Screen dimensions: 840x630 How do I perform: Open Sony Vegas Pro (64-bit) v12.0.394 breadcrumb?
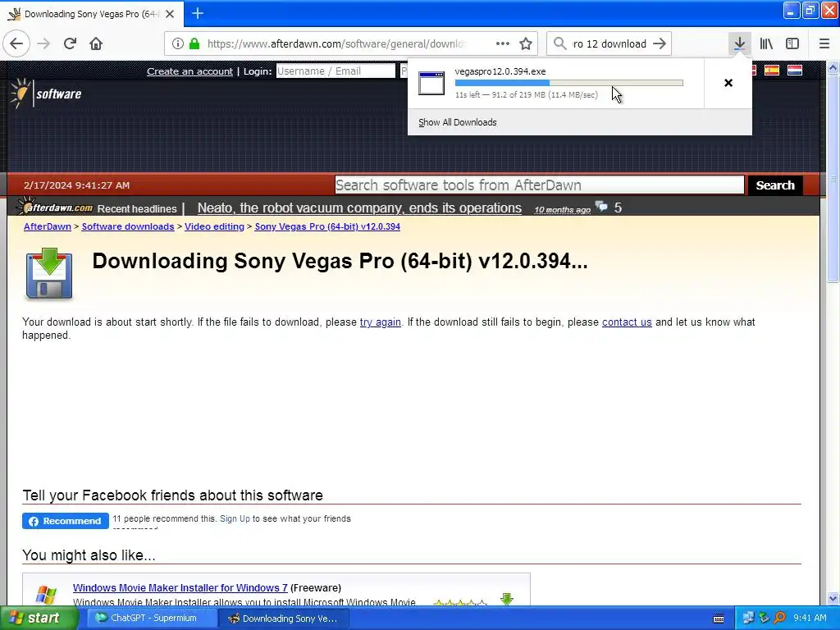coord(327,226)
